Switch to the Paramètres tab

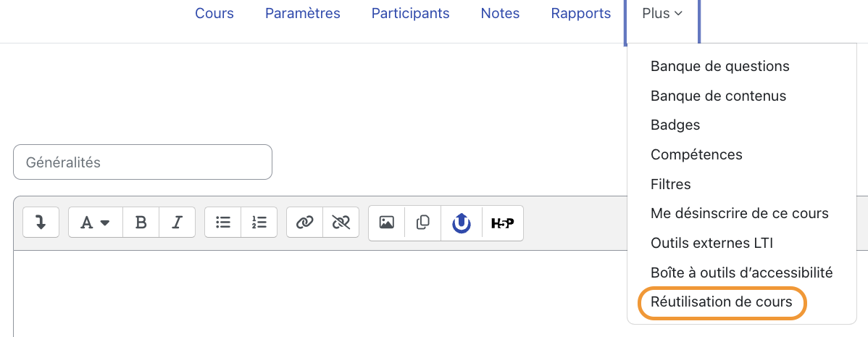303,13
